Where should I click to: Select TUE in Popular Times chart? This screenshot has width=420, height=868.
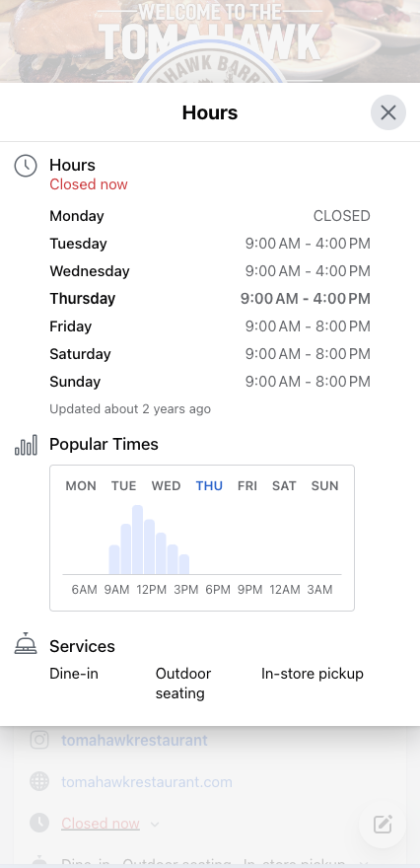(123, 486)
